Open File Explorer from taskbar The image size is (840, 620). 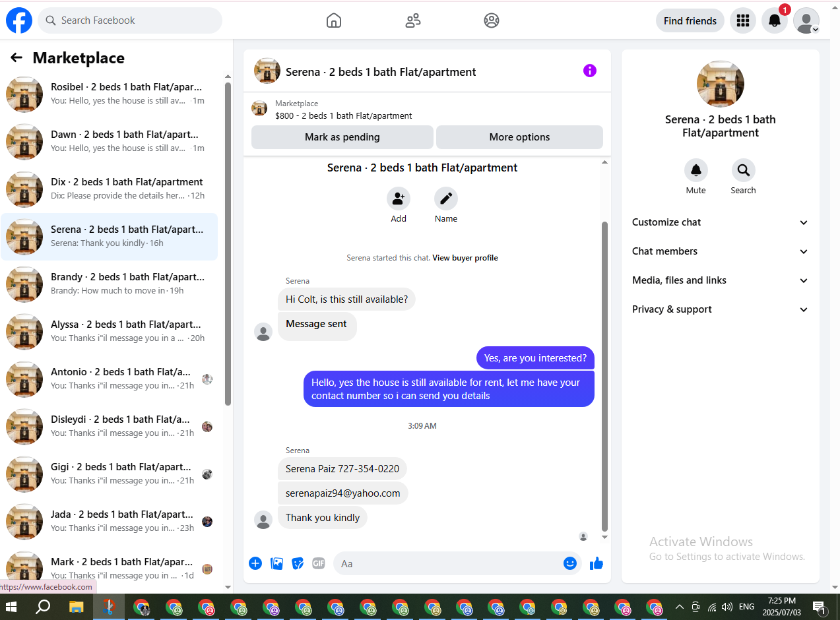77,607
